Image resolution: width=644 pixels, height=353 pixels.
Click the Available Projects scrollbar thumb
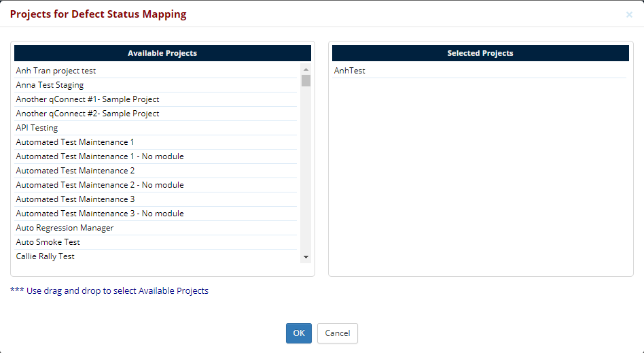pos(306,81)
